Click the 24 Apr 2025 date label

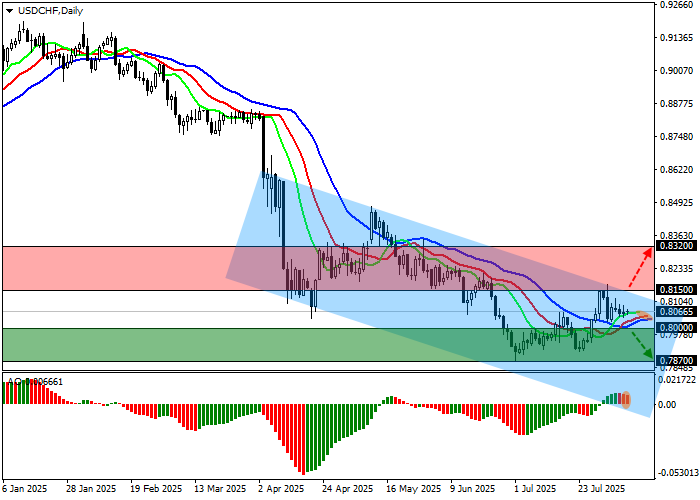[348, 489]
